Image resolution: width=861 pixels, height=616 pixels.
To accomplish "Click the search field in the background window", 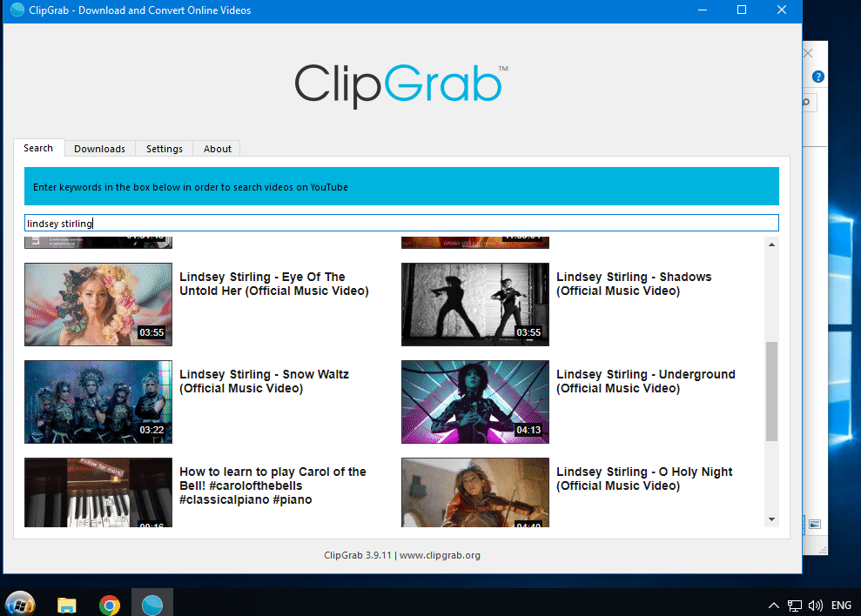I will point(810,102).
